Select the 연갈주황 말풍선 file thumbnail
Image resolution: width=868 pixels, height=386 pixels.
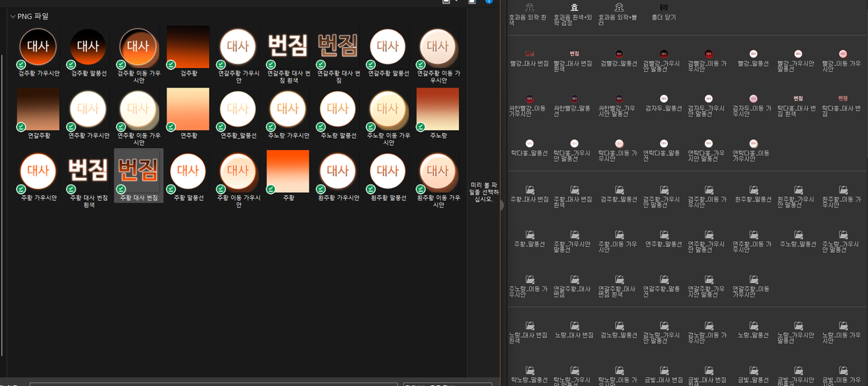[387, 47]
